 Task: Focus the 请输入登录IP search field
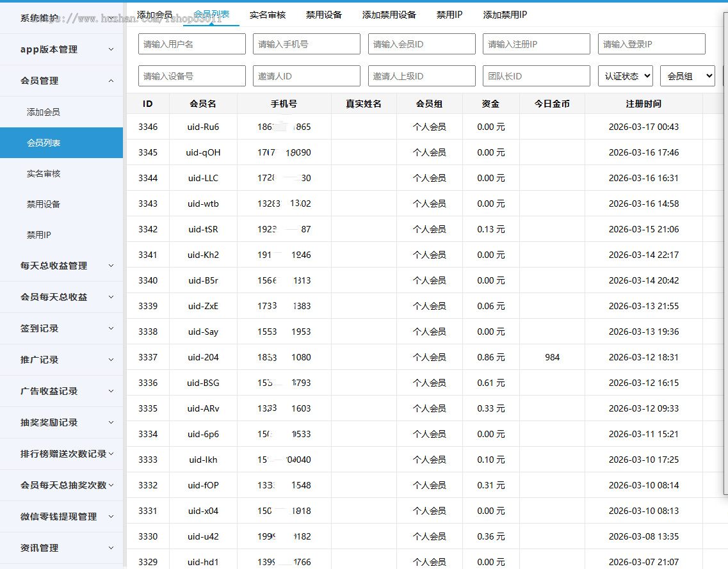[651, 44]
